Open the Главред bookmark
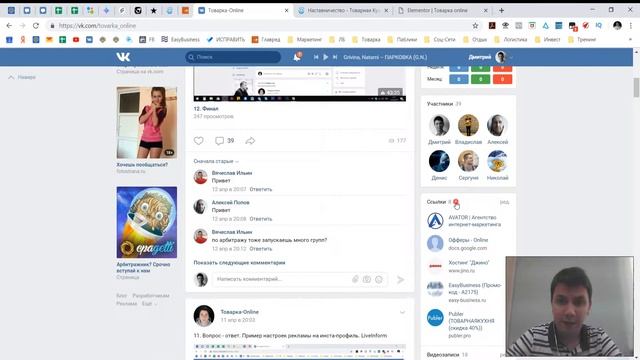 (x=266, y=40)
